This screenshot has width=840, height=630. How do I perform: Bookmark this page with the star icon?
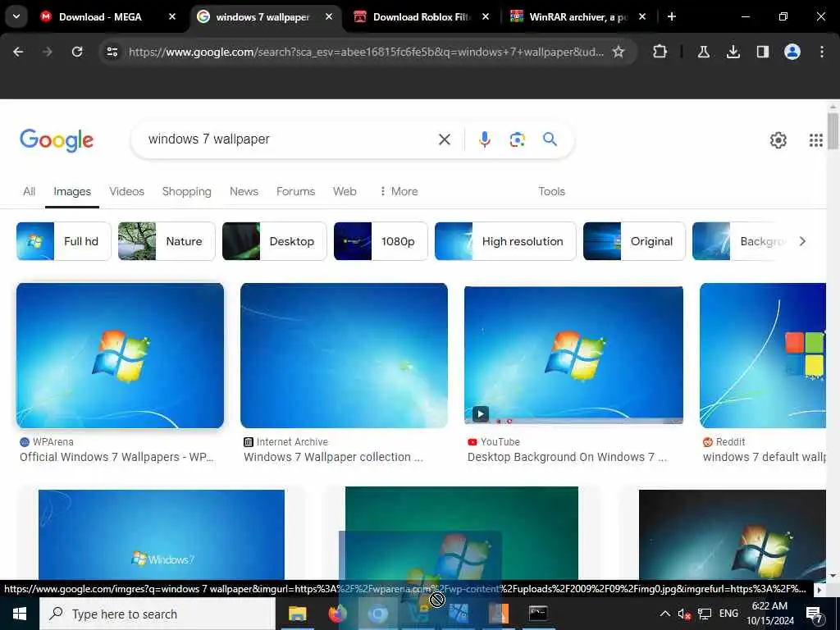(619, 52)
